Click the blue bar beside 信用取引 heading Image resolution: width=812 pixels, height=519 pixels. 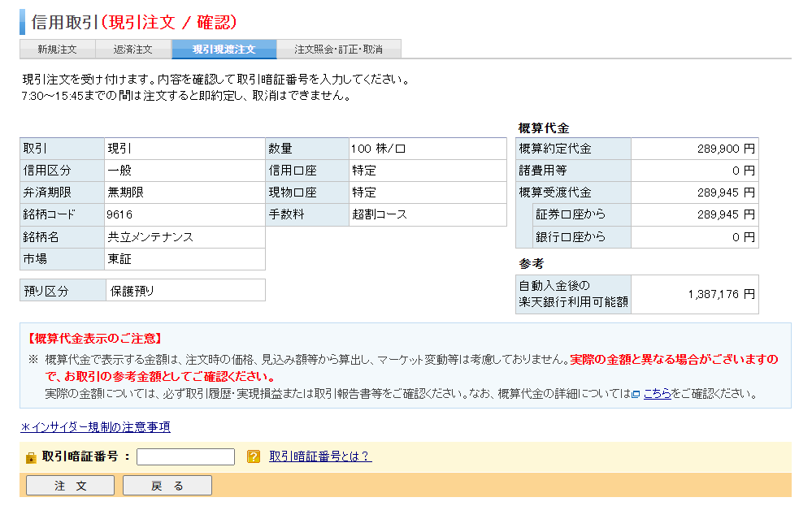pyautogui.click(x=23, y=22)
